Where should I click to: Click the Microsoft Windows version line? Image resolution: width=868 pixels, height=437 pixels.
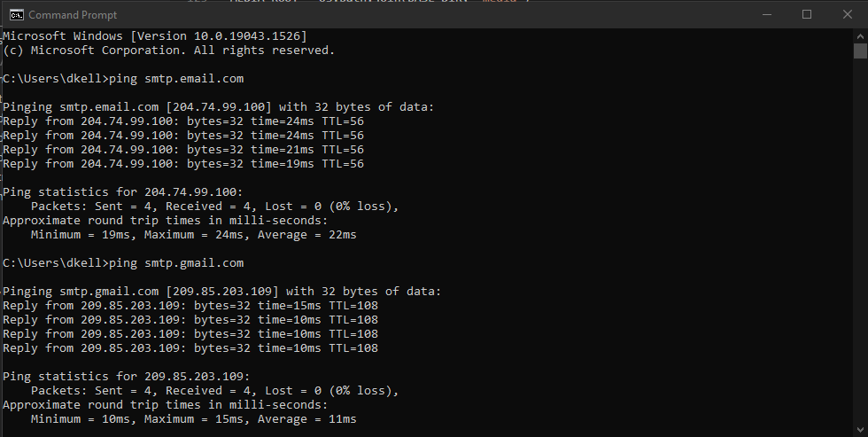[154, 36]
